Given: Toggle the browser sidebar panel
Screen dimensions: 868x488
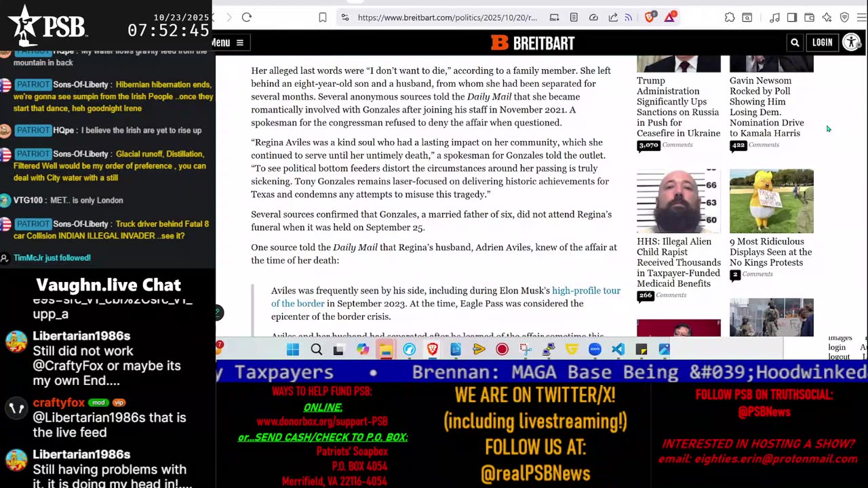Looking at the screenshot, I should (792, 17).
